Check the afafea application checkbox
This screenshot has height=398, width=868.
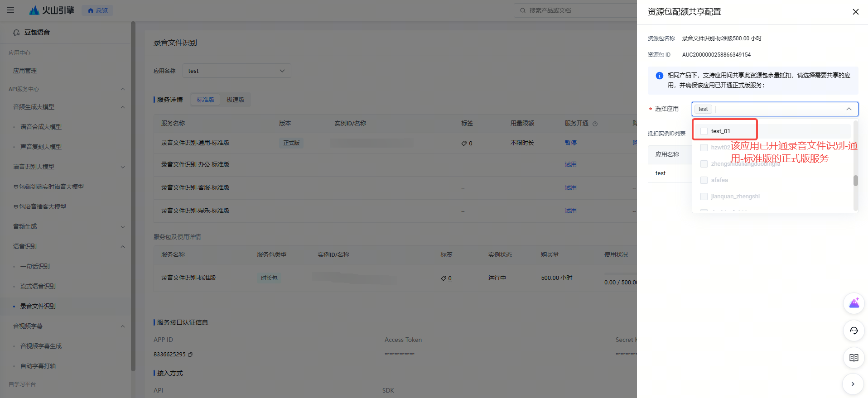click(704, 180)
